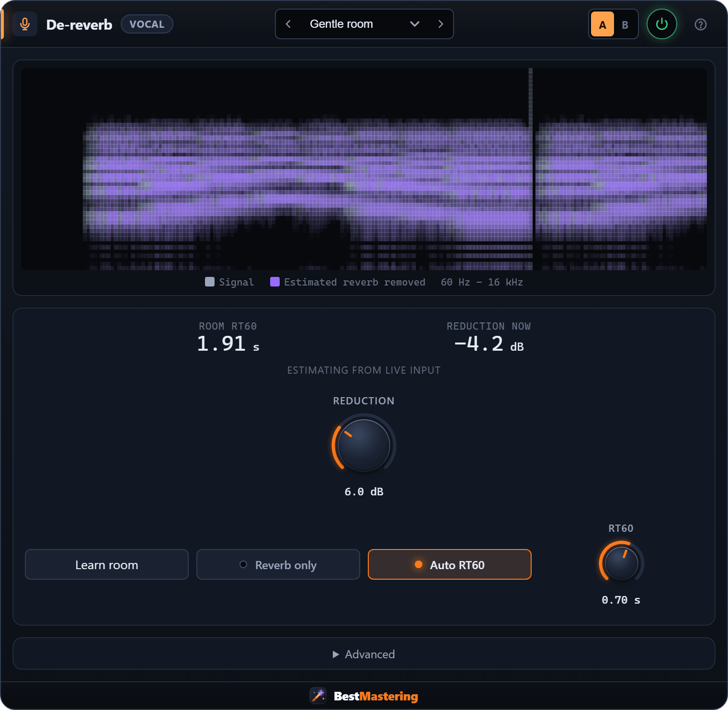This screenshot has height=710, width=728.
Task: Toggle the plugin power bypass button
Action: pos(662,24)
